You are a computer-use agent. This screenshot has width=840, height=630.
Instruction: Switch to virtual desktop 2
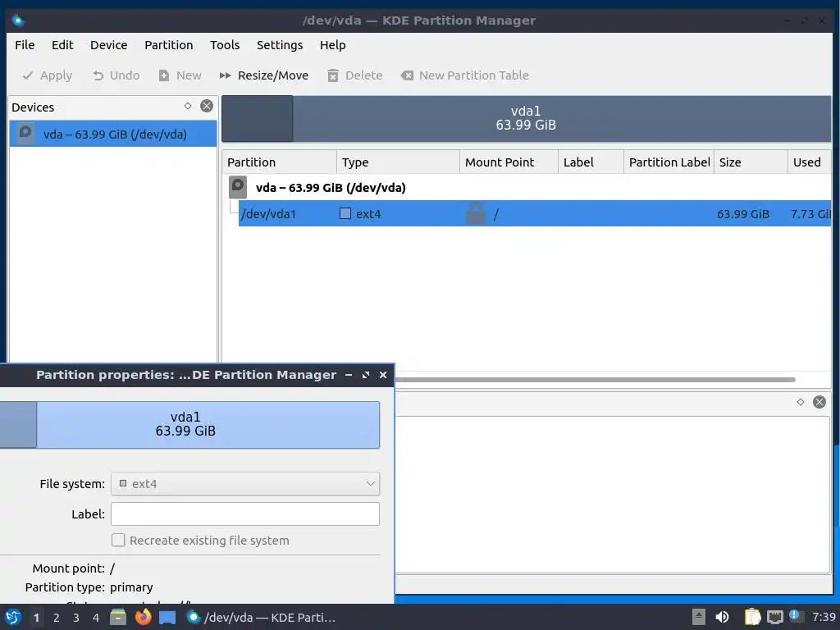[57, 618]
